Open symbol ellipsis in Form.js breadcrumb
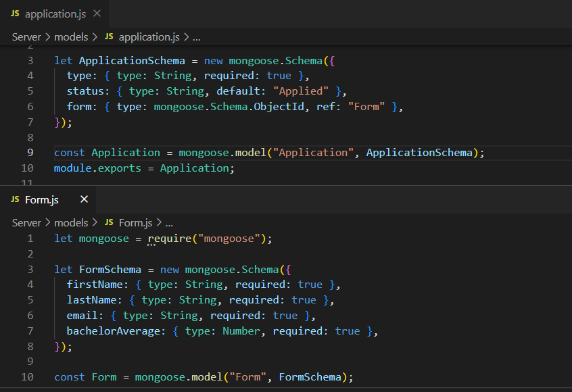Viewport: 572px width, 392px height. pos(170,222)
